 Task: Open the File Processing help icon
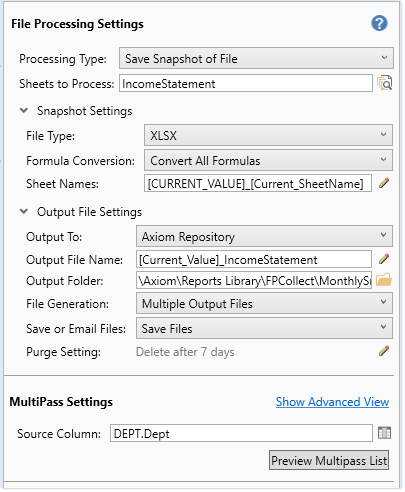[x=379, y=23]
